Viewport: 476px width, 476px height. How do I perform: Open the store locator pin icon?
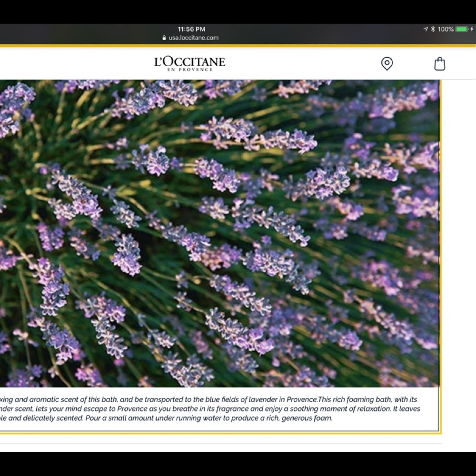387,64
